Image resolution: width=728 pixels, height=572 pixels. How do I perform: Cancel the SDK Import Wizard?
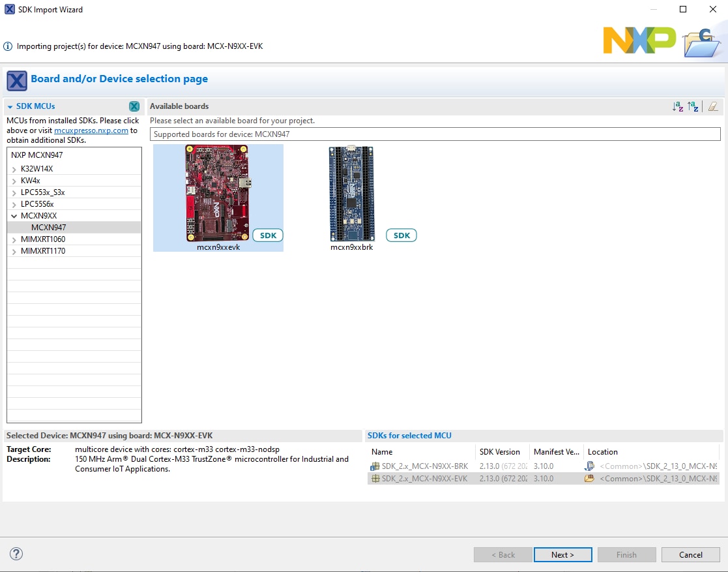tap(691, 554)
